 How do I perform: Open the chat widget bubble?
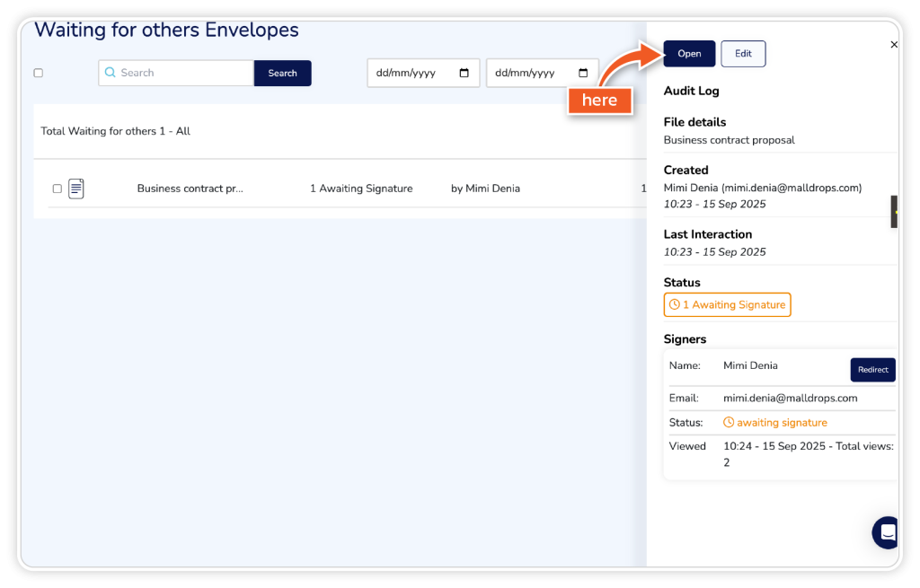point(887,532)
